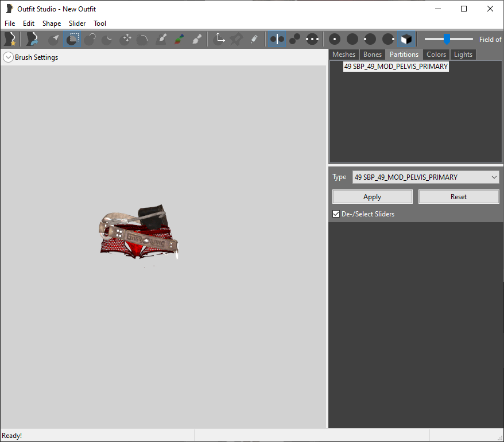This screenshot has height=442, width=504.
Task: Minimize the Outfit Studio window
Action: (x=438, y=9)
